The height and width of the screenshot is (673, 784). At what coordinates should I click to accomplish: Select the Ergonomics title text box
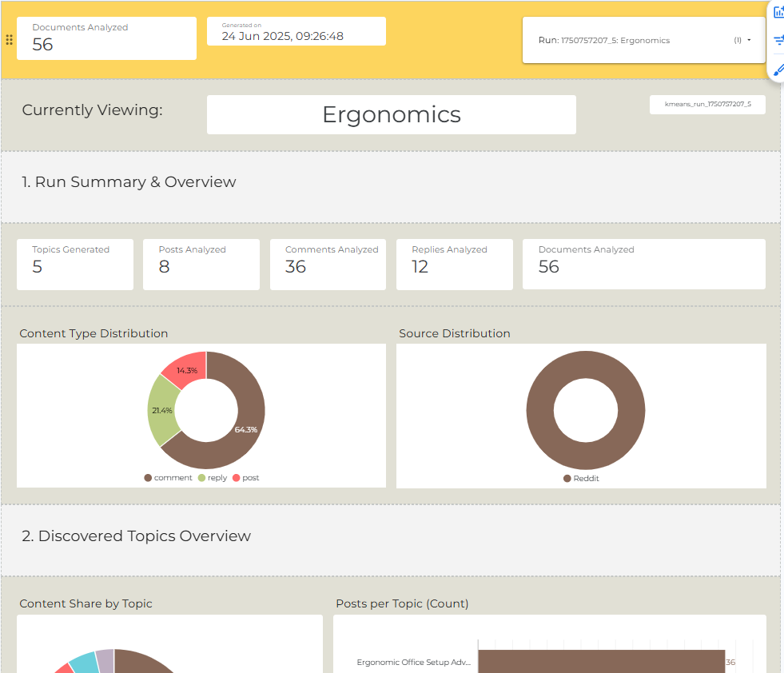pos(392,114)
